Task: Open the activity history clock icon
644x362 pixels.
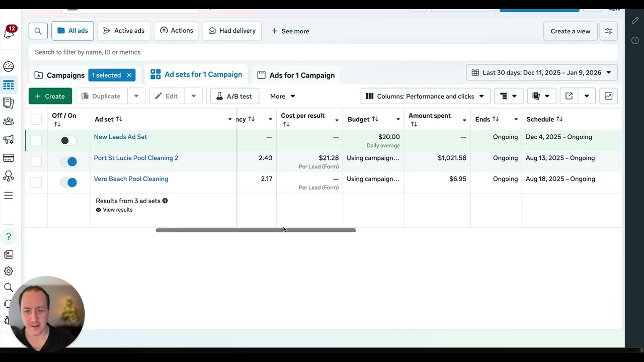Action: point(635,40)
